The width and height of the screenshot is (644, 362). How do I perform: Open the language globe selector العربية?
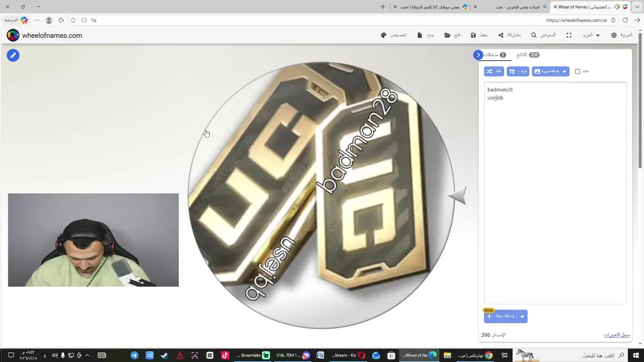(x=621, y=35)
